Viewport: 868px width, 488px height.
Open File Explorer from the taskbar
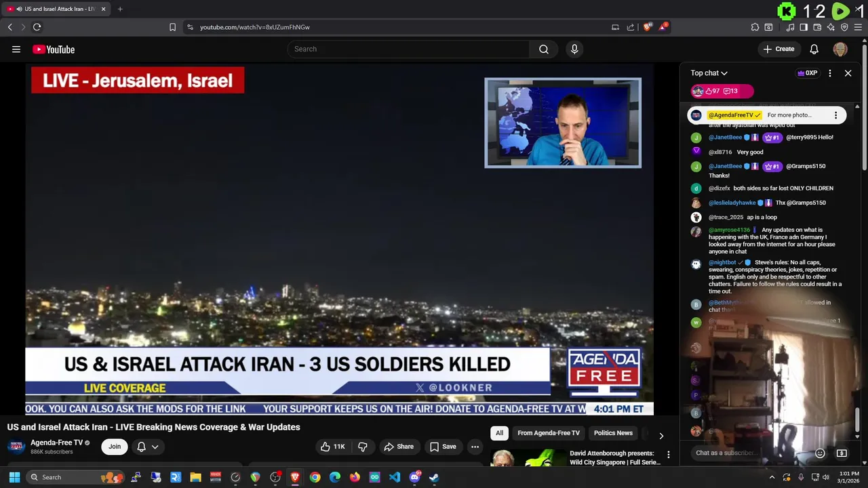pos(195,477)
